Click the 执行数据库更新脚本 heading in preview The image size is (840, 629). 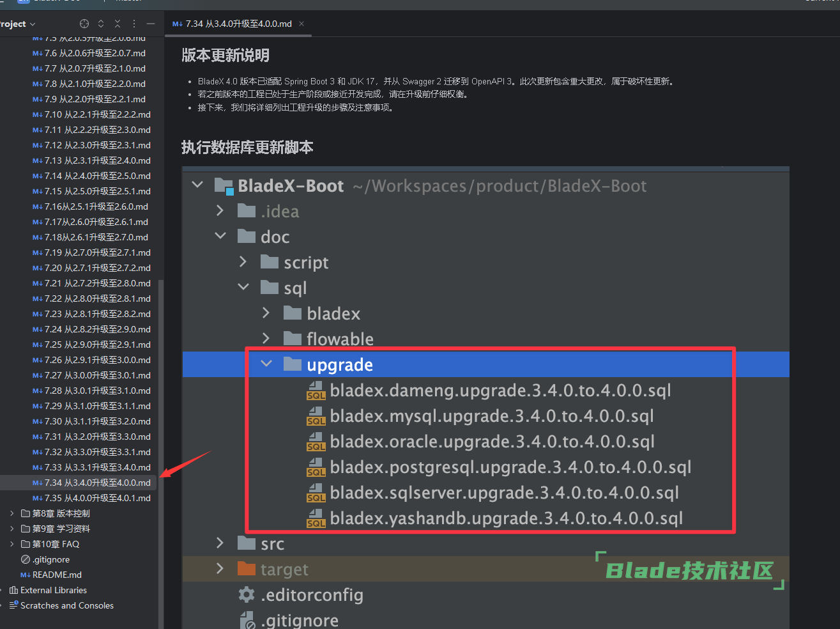[247, 148]
